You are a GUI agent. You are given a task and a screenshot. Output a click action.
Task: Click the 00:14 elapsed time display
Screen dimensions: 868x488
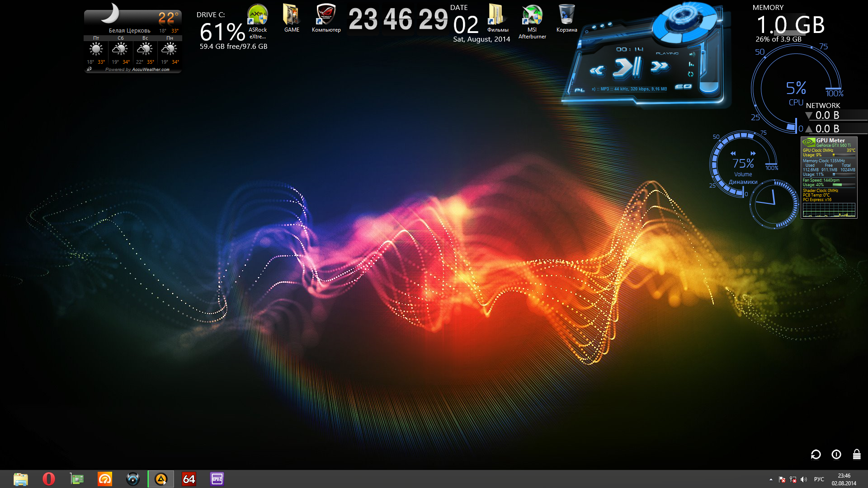(629, 49)
